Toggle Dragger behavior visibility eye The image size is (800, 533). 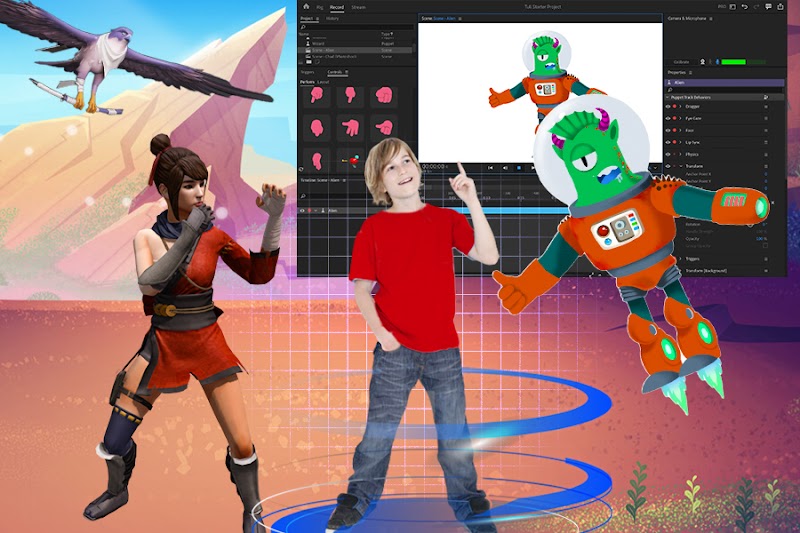(668, 107)
